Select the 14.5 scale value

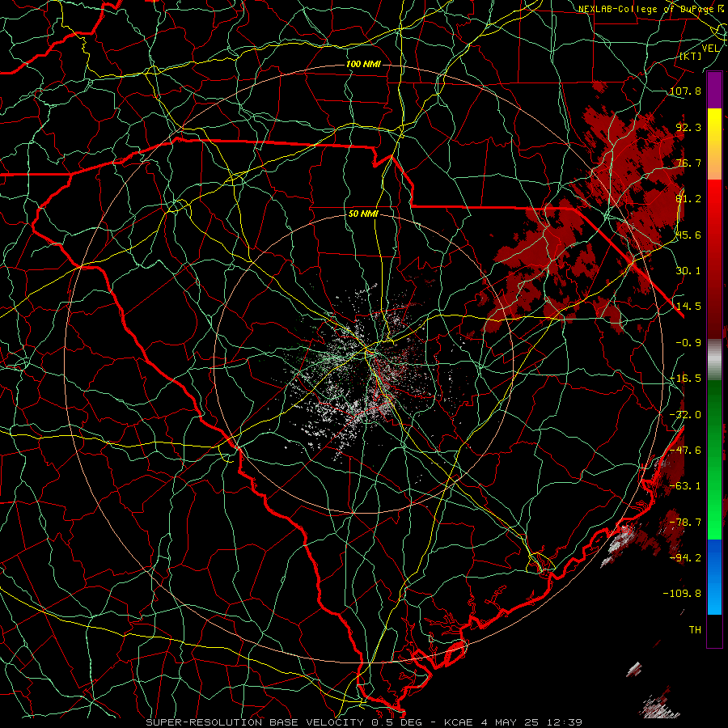tap(688, 307)
